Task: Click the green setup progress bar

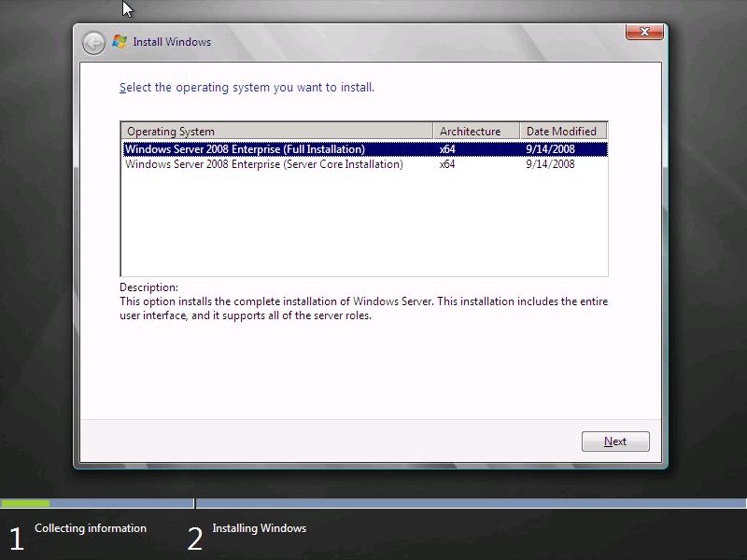Action: (25, 503)
